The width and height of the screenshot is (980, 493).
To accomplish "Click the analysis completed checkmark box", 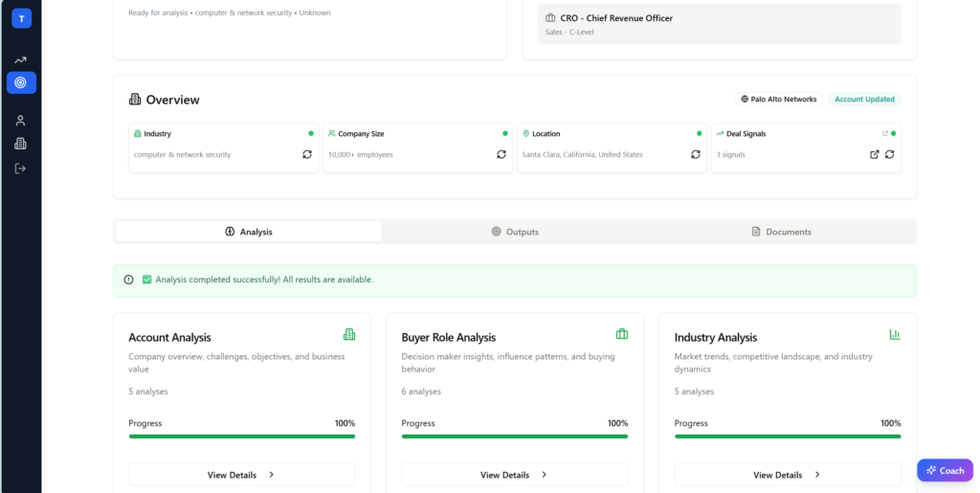I will (147, 280).
